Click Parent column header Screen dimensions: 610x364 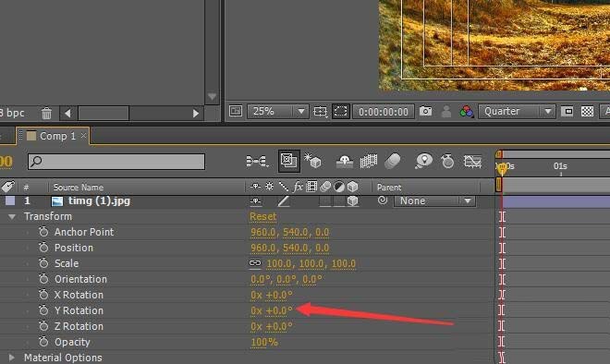pyautogui.click(x=388, y=188)
